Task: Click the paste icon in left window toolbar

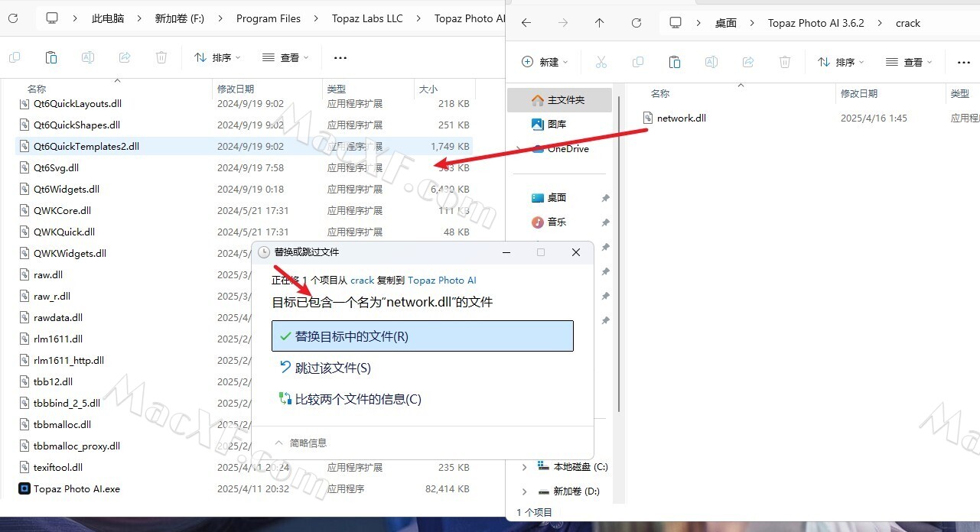Action: (x=51, y=57)
